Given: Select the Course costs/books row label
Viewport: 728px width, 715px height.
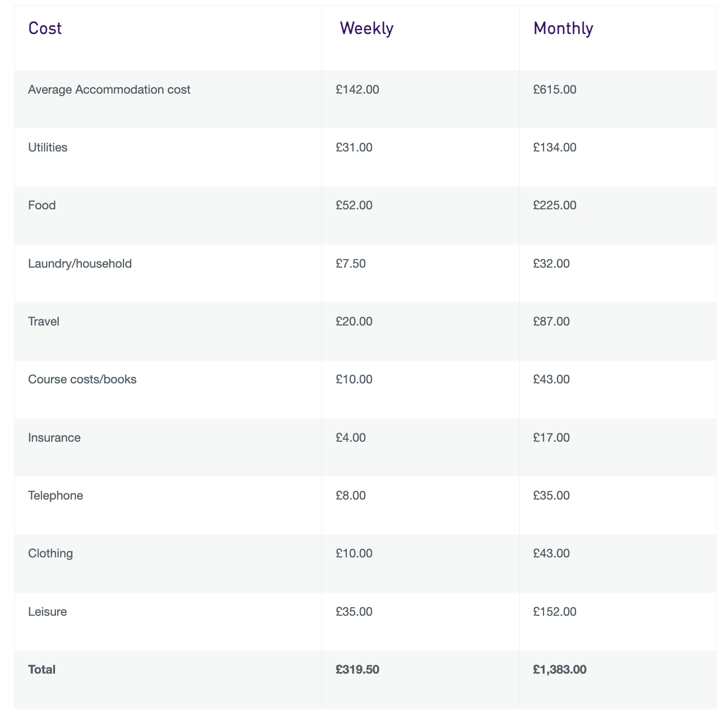Looking at the screenshot, I should [x=82, y=379].
